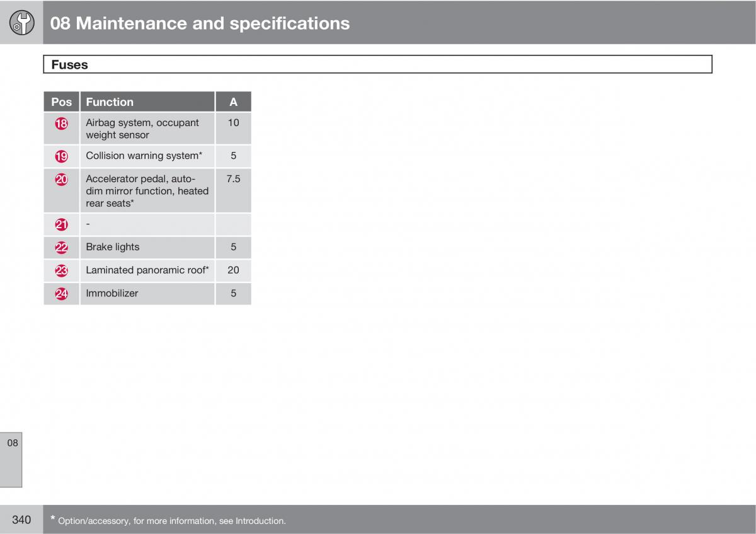Click page number 340 in footer
Screen dimensions: 756x534
pyautogui.click(x=21, y=519)
